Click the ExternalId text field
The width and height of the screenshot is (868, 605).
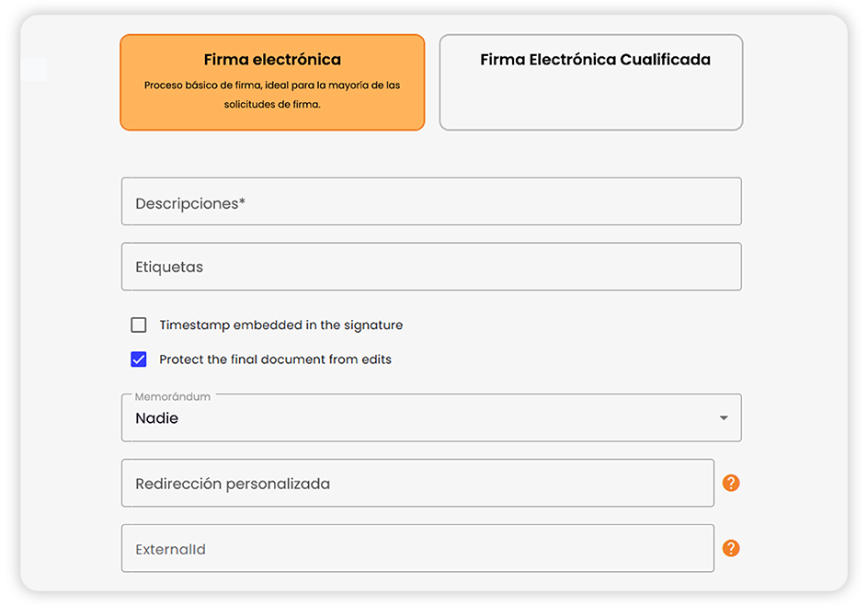(x=418, y=548)
